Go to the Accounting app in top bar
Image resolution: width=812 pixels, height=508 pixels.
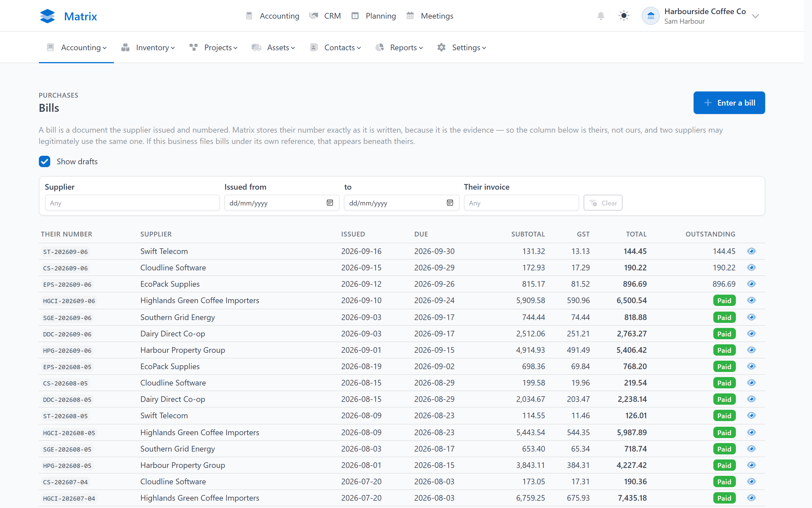272,16
